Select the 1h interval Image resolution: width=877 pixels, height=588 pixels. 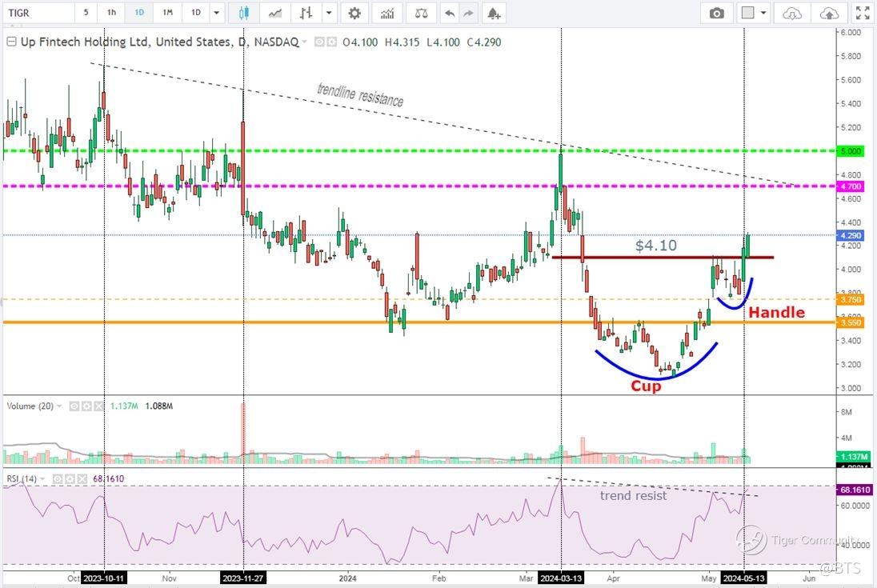pos(112,12)
